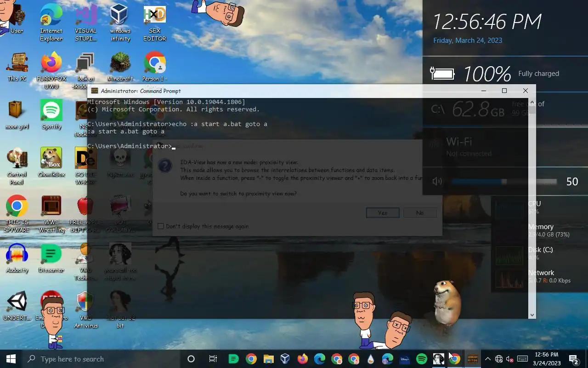This screenshot has width=588, height=368.
Task: Launch Spotify from the desktop icon
Action: [51, 115]
